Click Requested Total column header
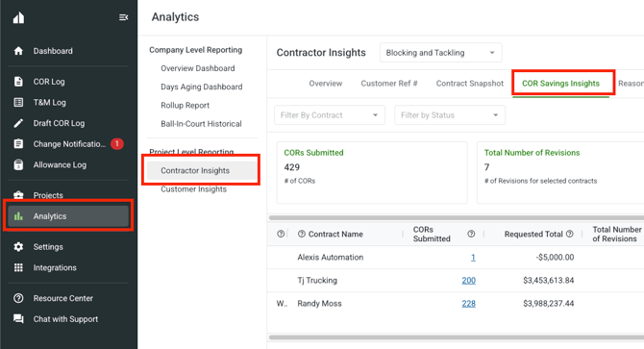Viewport: 644px width, 349px height. point(533,234)
